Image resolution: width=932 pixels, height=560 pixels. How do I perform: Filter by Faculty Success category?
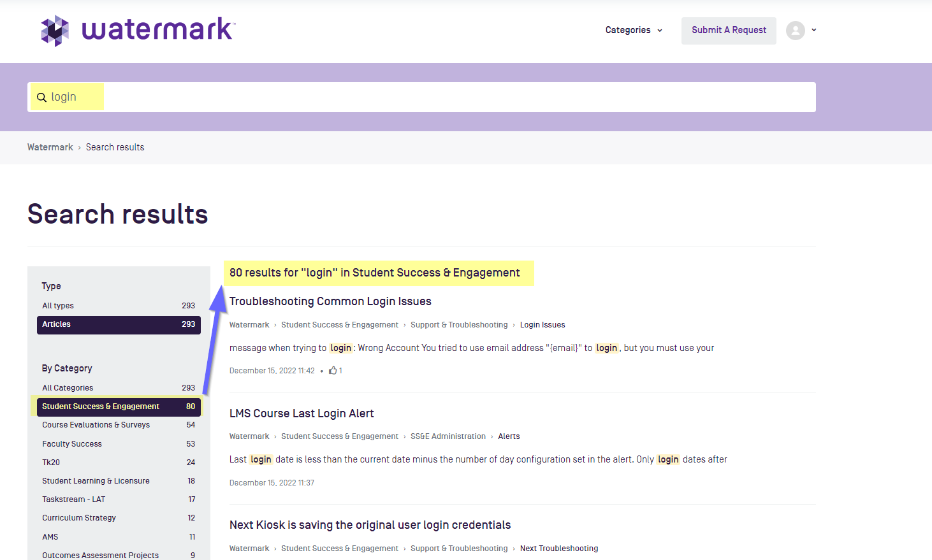[119, 444]
